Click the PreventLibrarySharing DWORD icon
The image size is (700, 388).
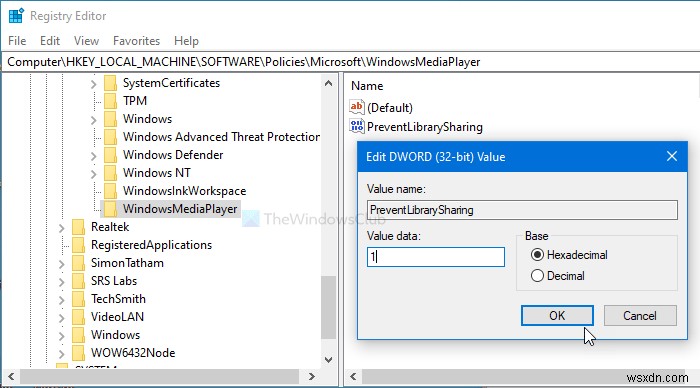point(357,126)
